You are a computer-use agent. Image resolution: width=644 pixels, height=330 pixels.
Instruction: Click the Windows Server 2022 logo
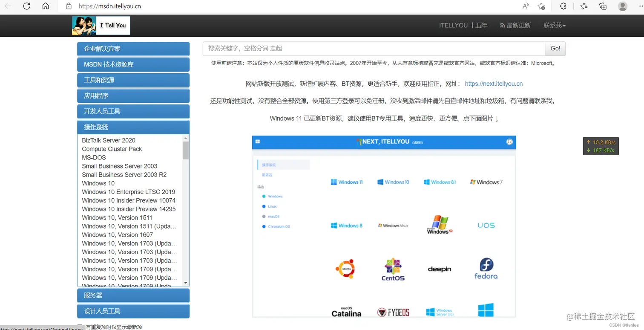point(440,313)
